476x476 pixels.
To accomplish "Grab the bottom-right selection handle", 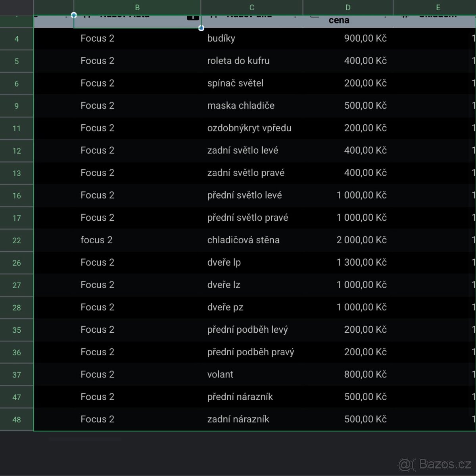I will [x=201, y=28].
